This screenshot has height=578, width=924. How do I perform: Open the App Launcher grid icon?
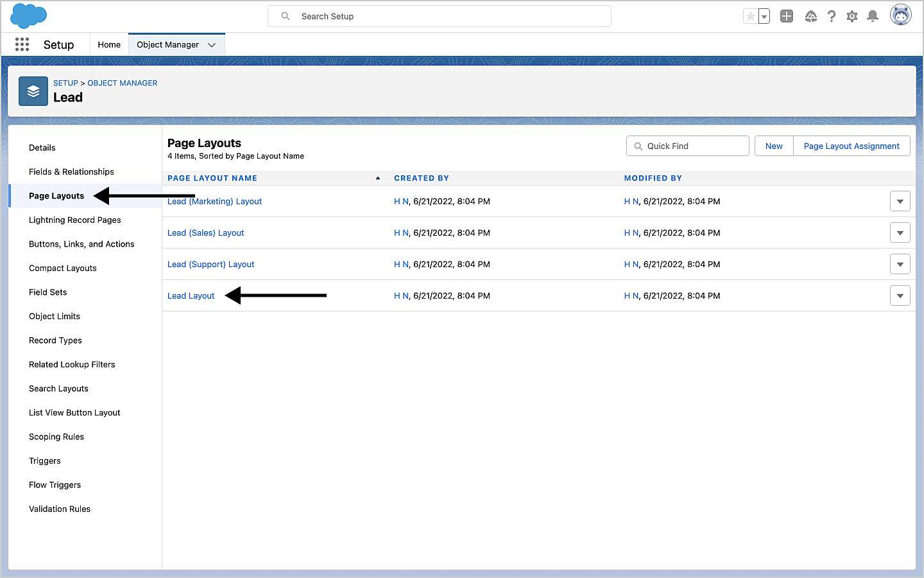(x=22, y=44)
